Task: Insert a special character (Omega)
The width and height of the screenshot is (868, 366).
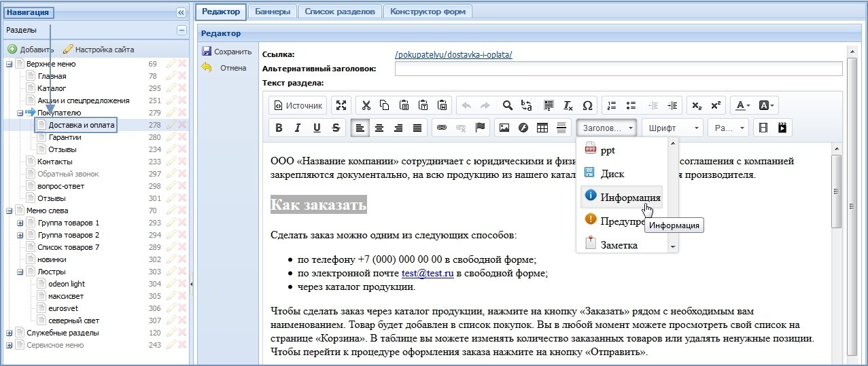Action: pyautogui.click(x=587, y=105)
